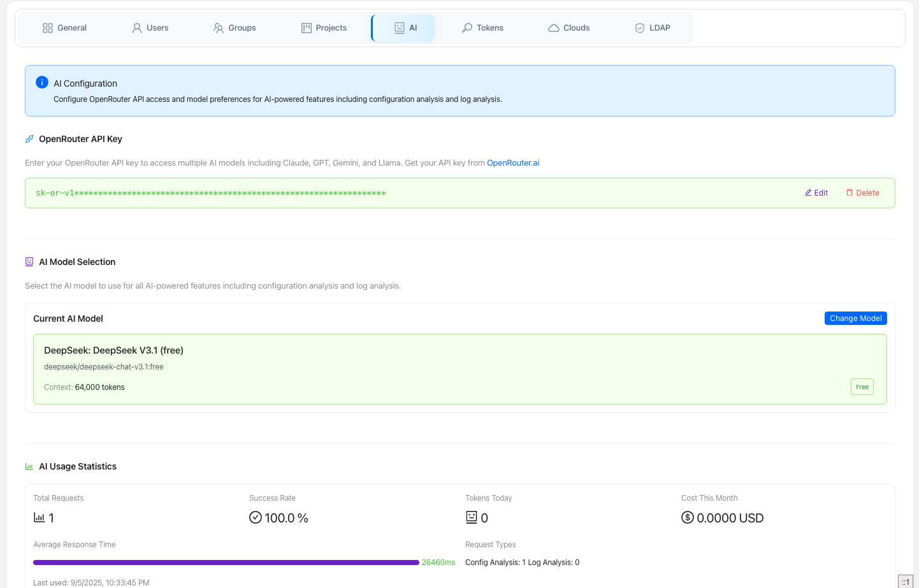Switch to the Users tab
The height and width of the screenshot is (588, 919).
(150, 28)
